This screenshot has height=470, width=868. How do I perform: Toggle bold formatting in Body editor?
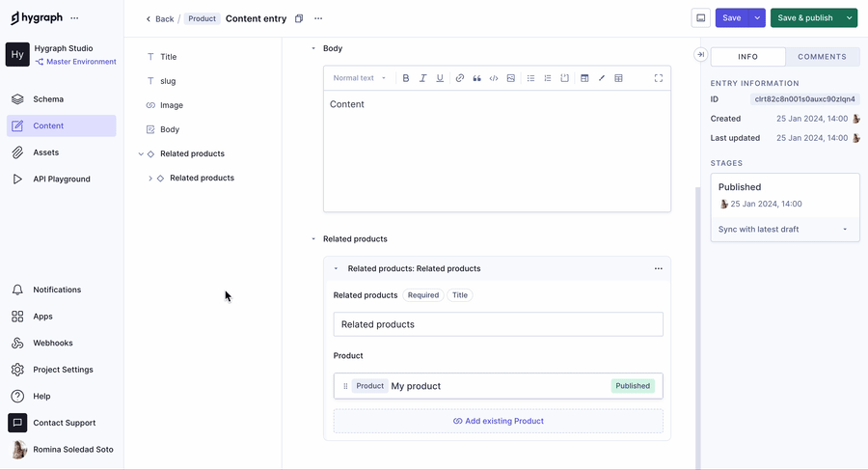click(406, 78)
